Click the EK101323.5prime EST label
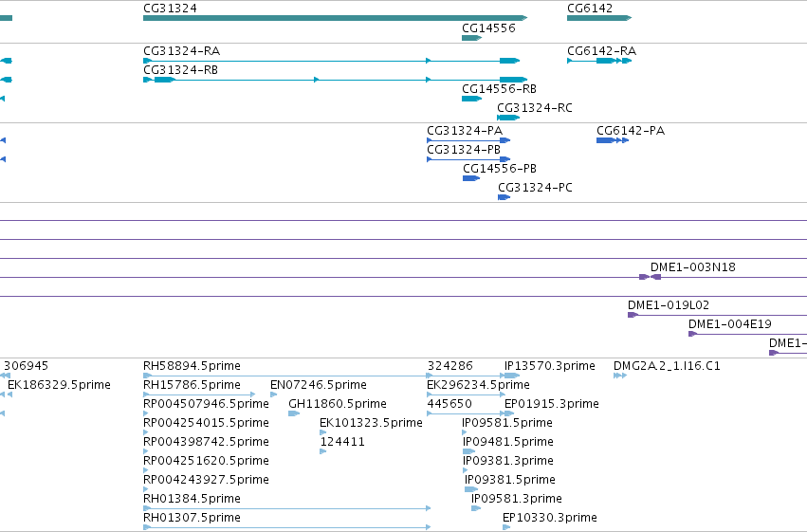This screenshot has width=807, height=532. 371,423
